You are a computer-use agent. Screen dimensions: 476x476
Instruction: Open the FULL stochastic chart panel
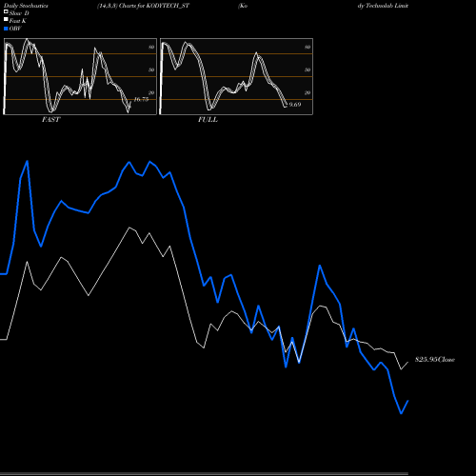[236, 76]
